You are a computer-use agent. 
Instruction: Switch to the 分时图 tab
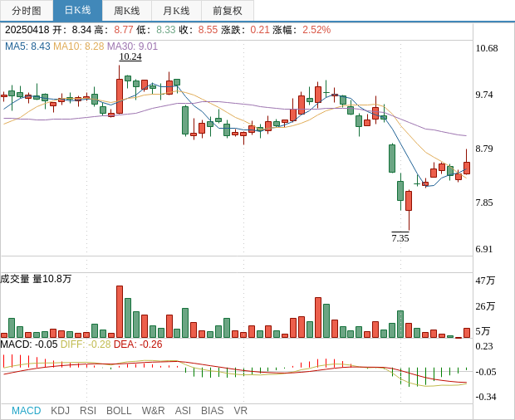(x=26, y=11)
